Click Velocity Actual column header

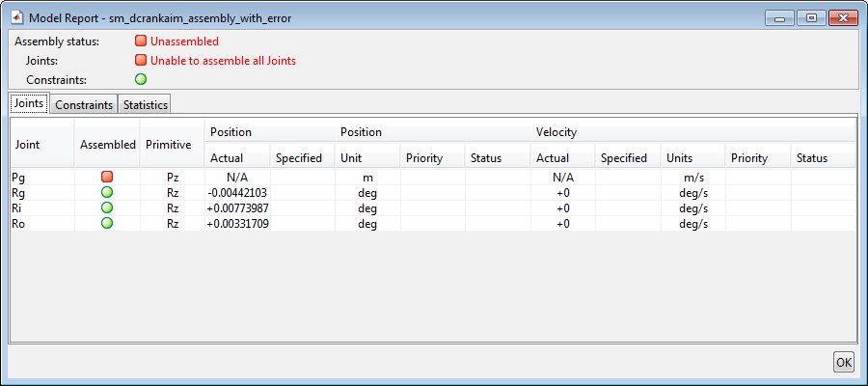(x=562, y=158)
